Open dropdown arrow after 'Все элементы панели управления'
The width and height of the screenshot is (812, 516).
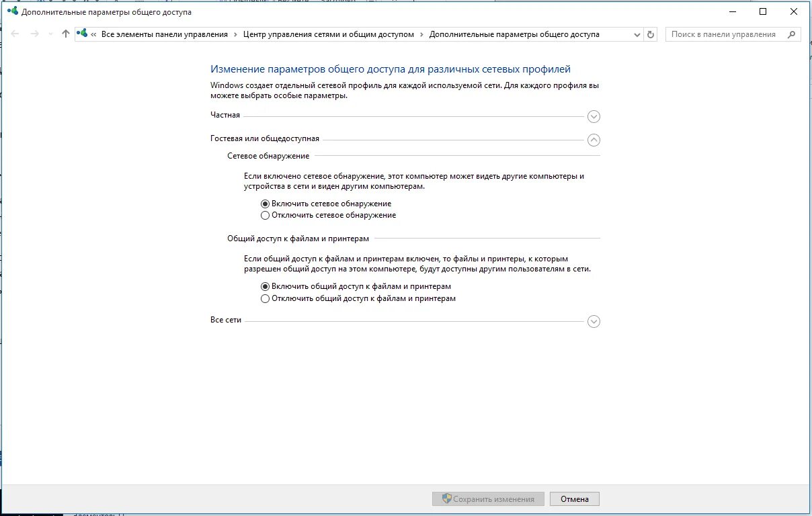[236, 34]
